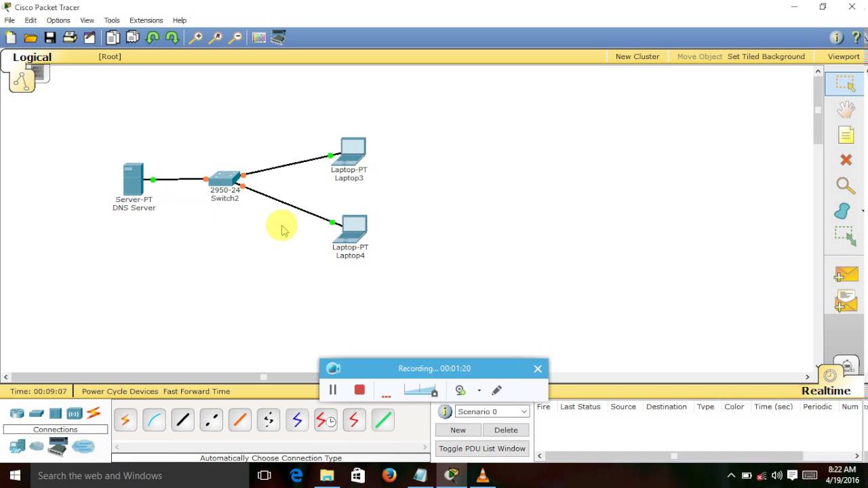
Task: Zoom out with minus magnifier icon
Action: [235, 38]
